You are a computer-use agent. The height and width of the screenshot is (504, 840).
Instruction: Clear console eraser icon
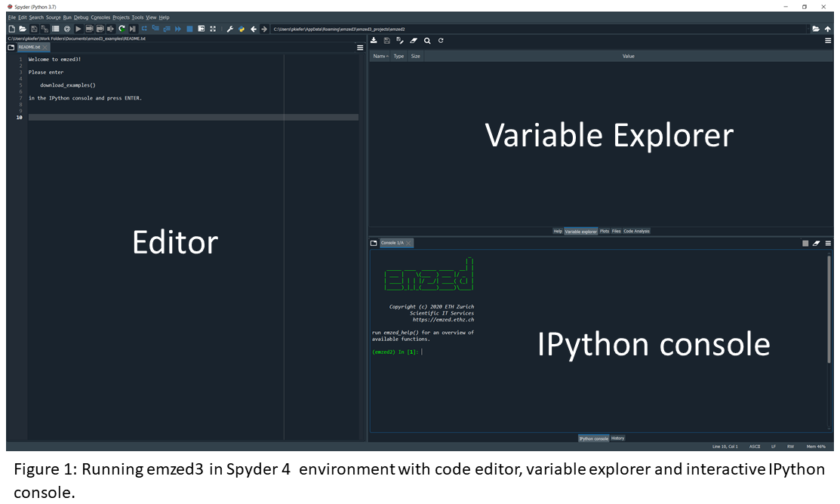(x=816, y=243)
